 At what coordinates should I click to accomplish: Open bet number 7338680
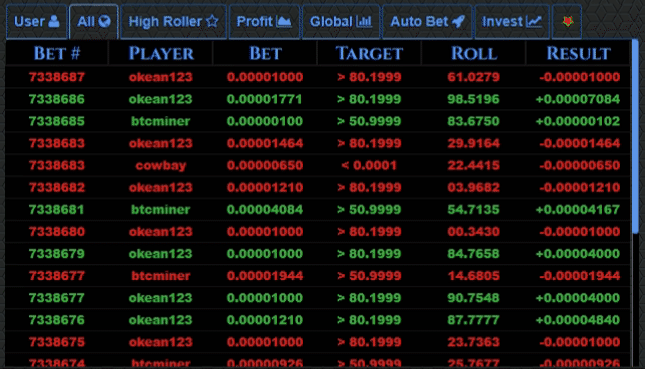pos(57,232)
